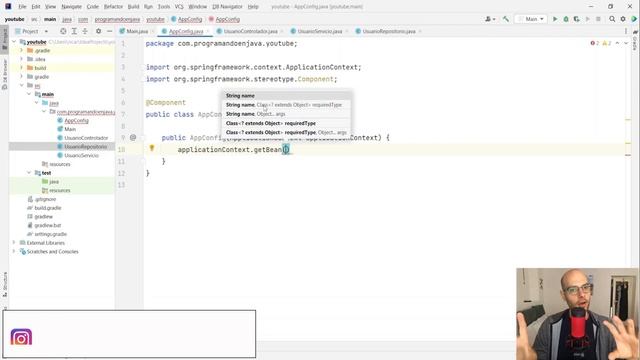Open Project panel options gear
The width and height of the screenshot is (640, 360).
click(x=98, y=31)
